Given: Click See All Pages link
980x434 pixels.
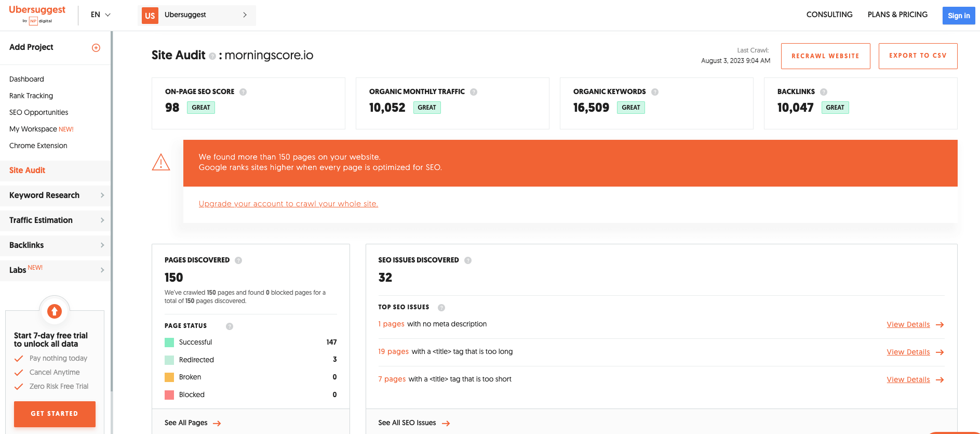Looking at the screenshot, I should point(186,423).
